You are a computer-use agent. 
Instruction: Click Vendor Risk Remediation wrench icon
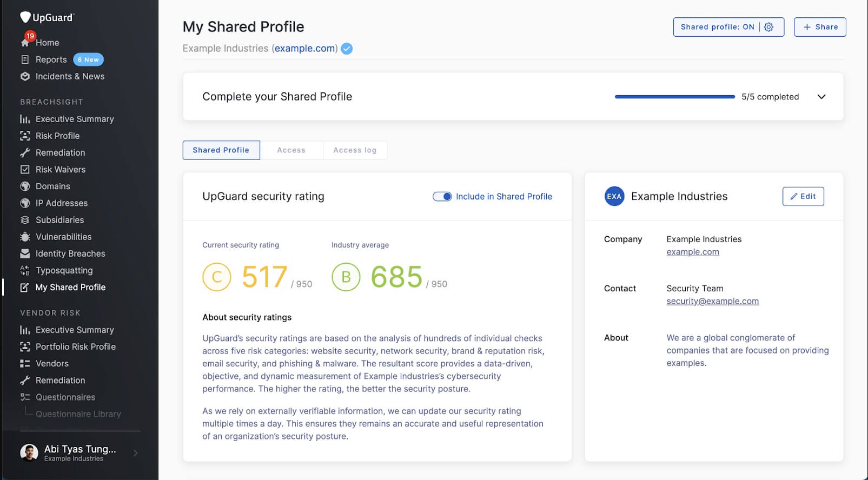[x=25, y=381]
